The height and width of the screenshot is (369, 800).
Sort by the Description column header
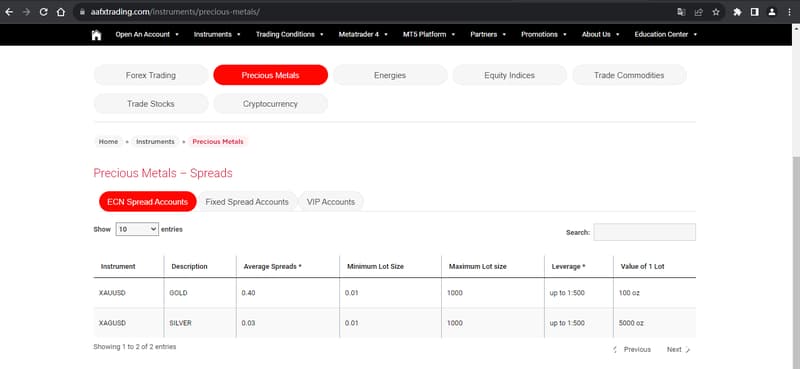click(200, 266)
